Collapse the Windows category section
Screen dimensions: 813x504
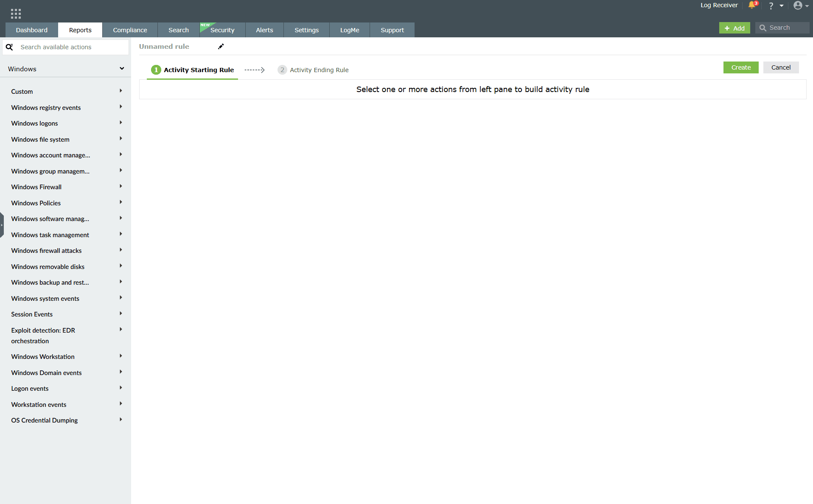122,68
